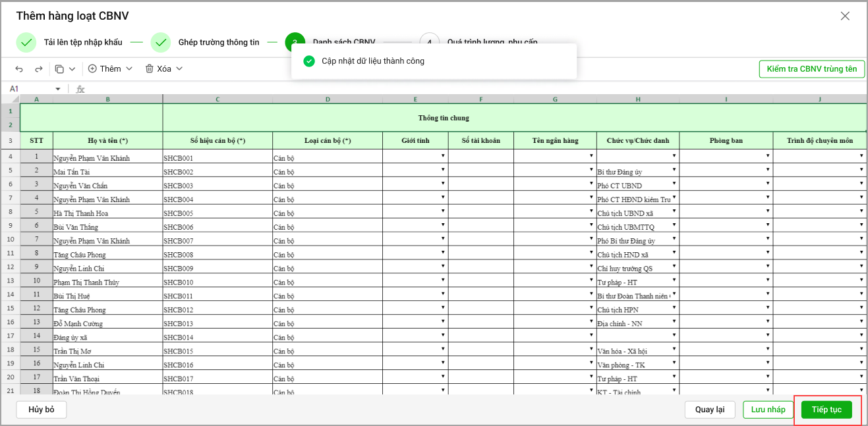The height and width of the screenshot is (426, 868).
Task: Close the Thêm hàng loạt CBNV dialog
Action: click(845, 16)
